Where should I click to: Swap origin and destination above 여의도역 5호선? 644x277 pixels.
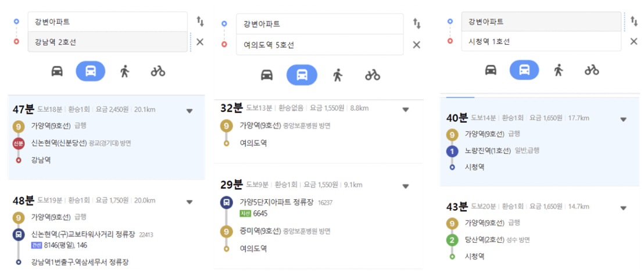(417, 24)
